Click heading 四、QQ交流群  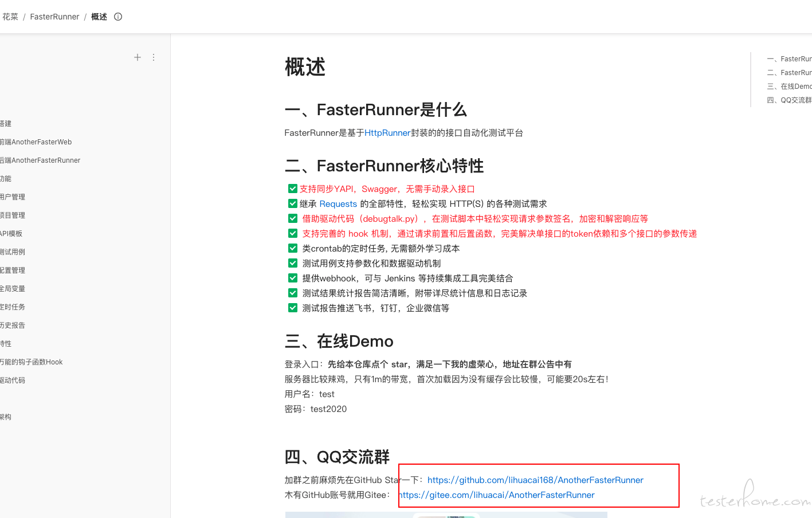click(338, 457)
